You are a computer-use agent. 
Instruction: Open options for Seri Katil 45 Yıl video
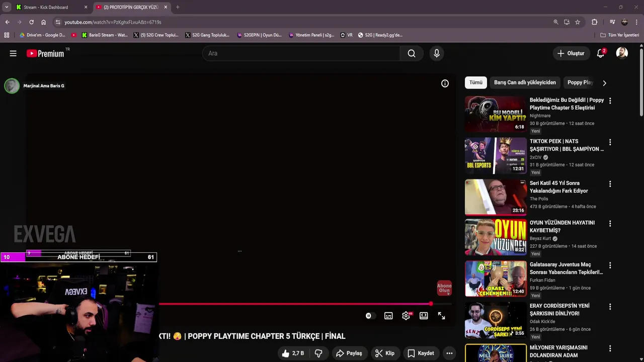[x=610, y=185]
